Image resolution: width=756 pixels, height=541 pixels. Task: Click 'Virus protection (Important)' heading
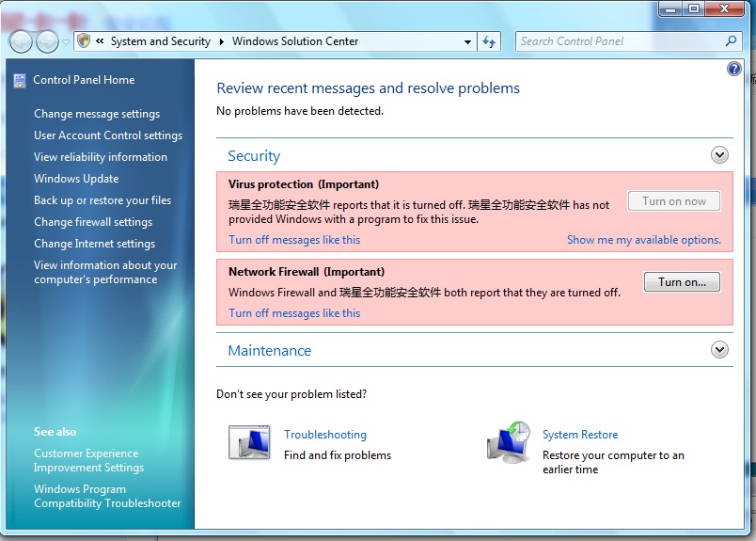[x=304, y=184]
